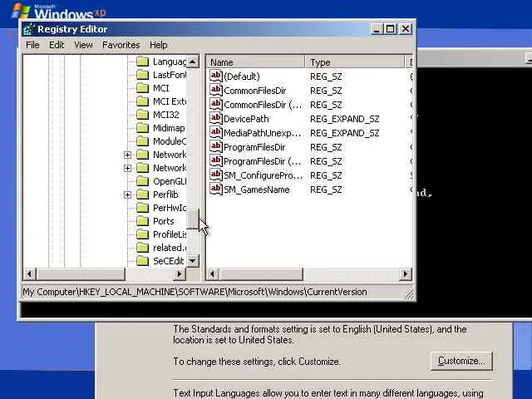Select the Perflib tree label
Viewport: 532px width, 399px height.
(165, 195)
